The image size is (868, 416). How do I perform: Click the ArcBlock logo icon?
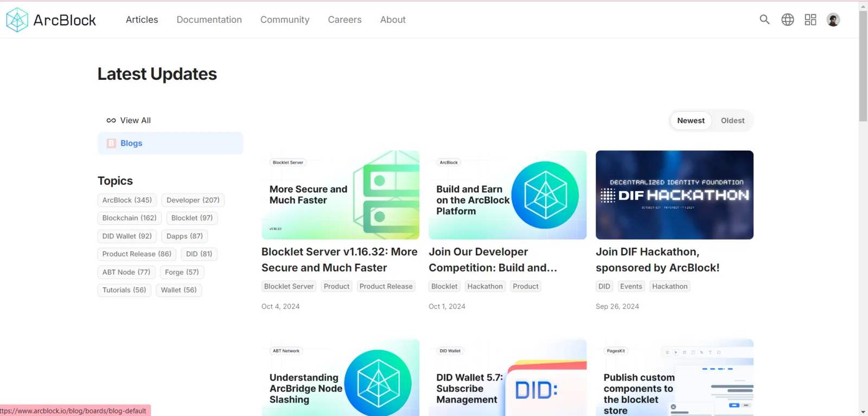tap(17, 20)
